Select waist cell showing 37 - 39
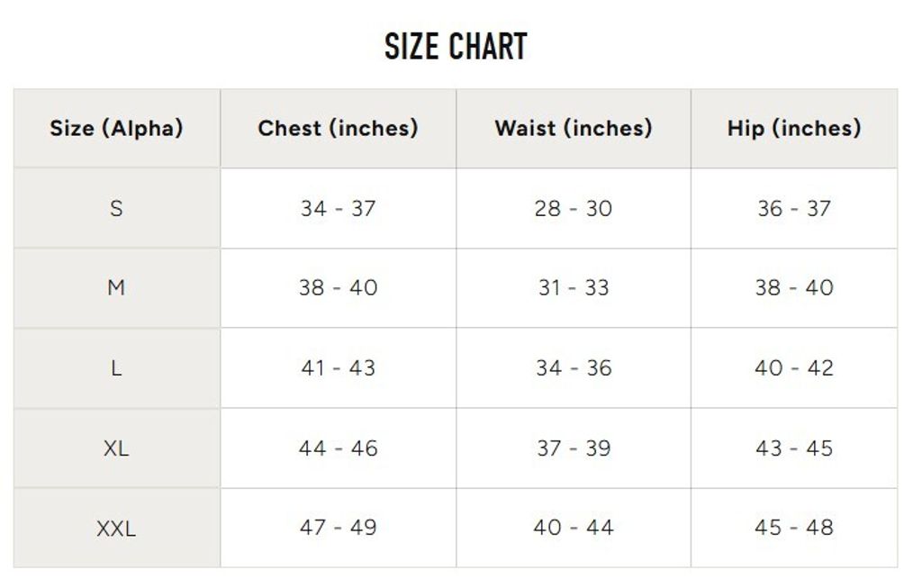 click(573, 448)
